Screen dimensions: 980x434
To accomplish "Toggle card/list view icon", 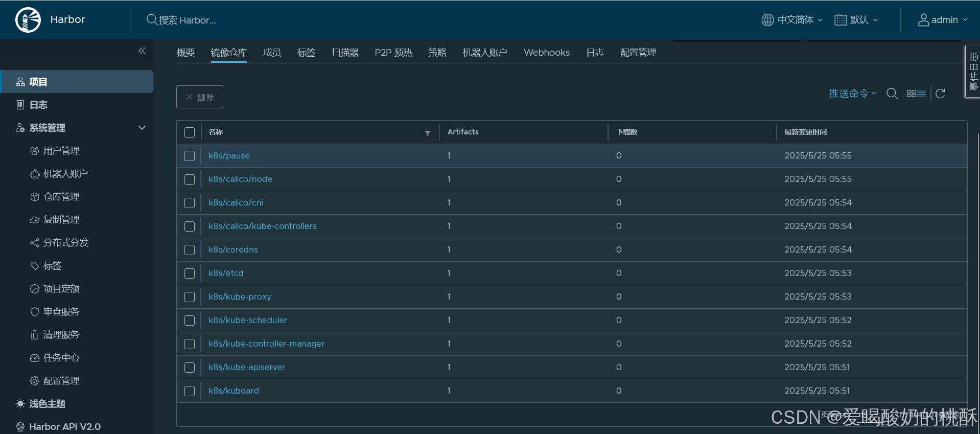I will (916, 94).
